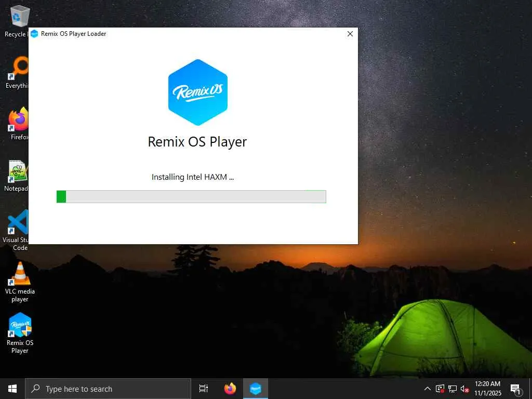Click the Firefox taskbar icon
The image size is (532, 399).
click(230, 389)
